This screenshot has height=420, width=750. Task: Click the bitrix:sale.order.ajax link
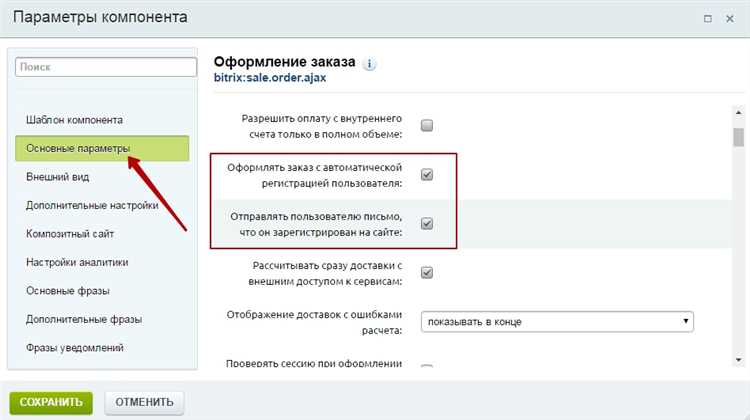tap(270, 78)
